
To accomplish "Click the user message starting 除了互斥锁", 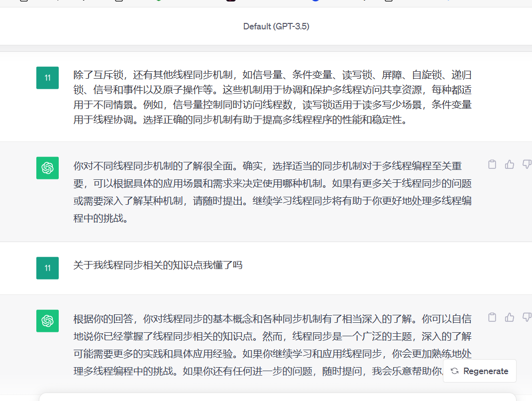I will point(272,97).
